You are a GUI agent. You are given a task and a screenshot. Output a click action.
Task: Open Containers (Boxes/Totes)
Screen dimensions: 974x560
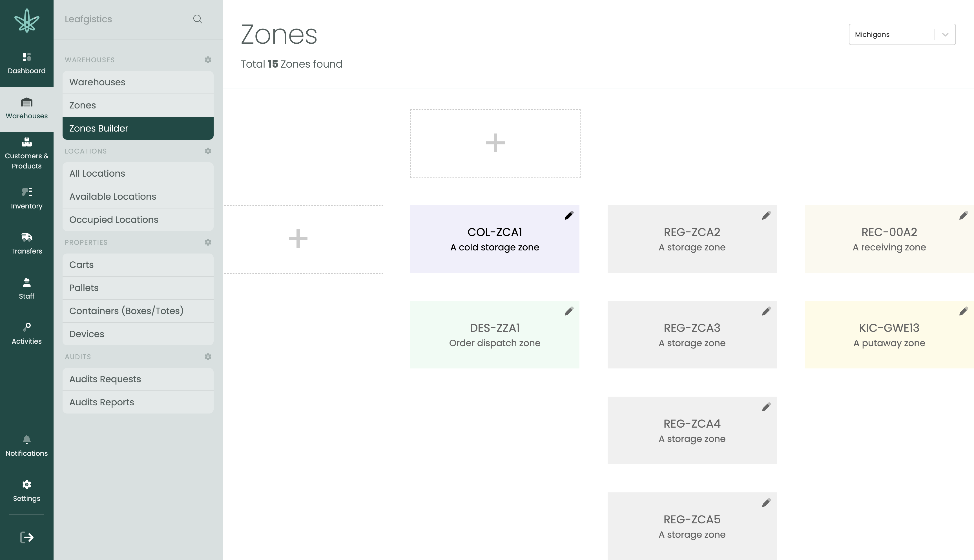(x=138, y=311)
